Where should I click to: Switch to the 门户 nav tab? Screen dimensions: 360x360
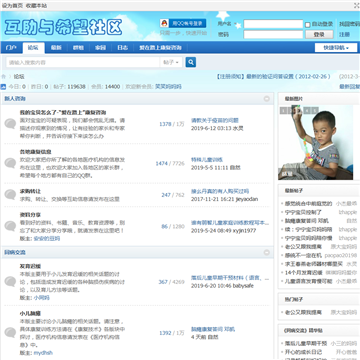pos(11,48)
